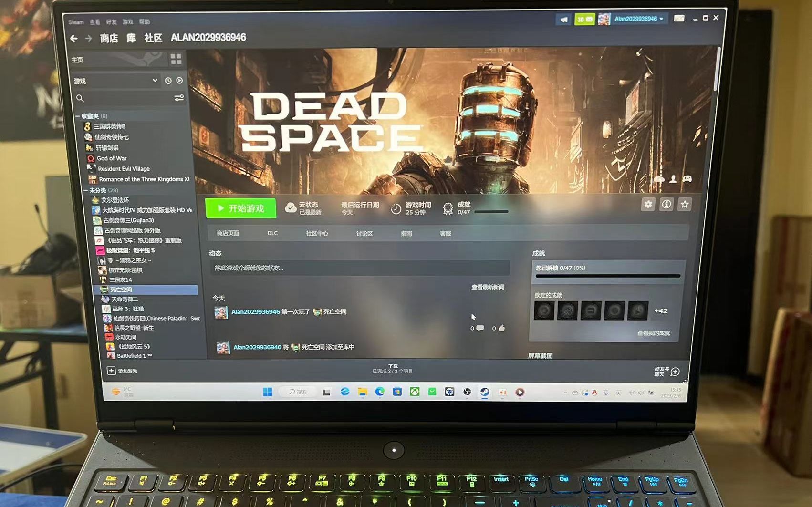The height and width of the screenshot is (507, 812).
Task: Go forward with the right arrow
Action: [89, 39]
